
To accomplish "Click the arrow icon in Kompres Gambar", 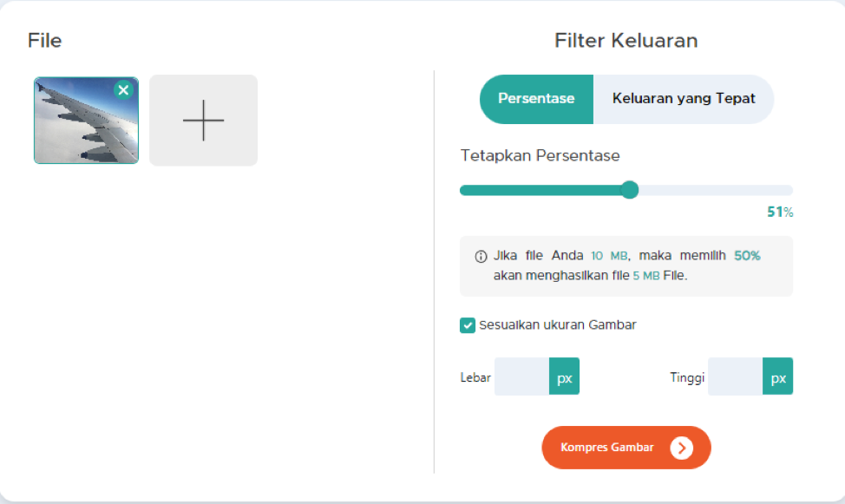I will (x=682, y=448).
